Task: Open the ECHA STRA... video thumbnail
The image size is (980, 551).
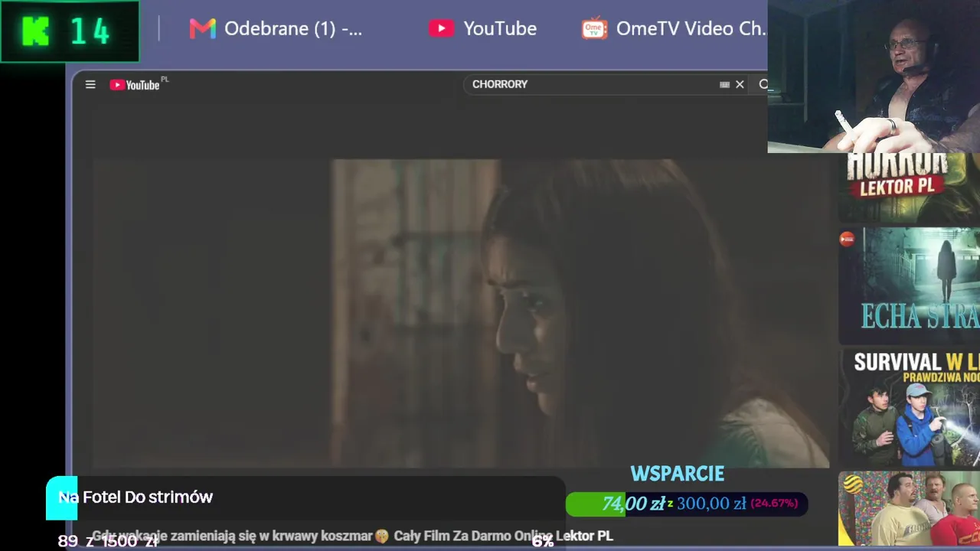Action: 909,285
